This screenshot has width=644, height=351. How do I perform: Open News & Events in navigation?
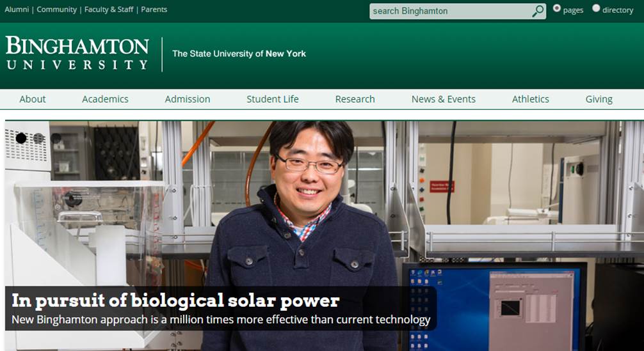(443, 99)
